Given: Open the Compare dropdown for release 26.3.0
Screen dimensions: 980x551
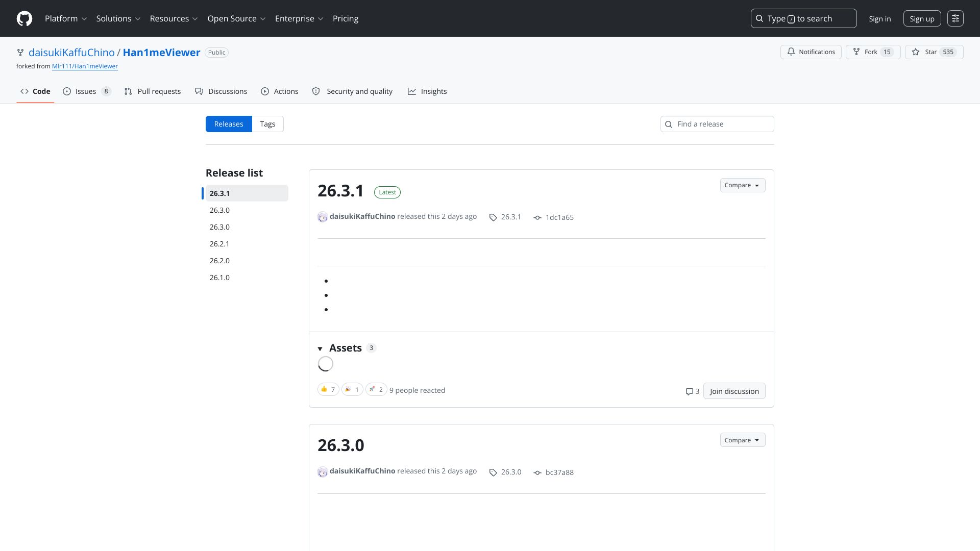Looking at the screenshot, I should (x=743, y=440).
